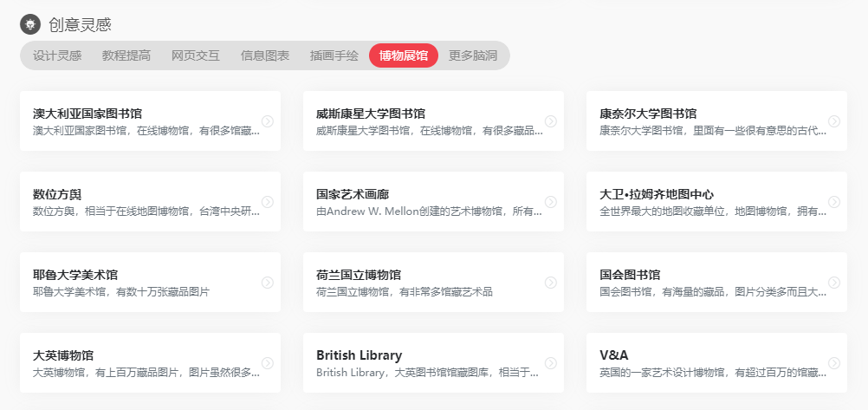The height and width of the screenshot is (410, 868).
Task: Open the 更多脑洞 tab
Action: (x=473, y=55)
